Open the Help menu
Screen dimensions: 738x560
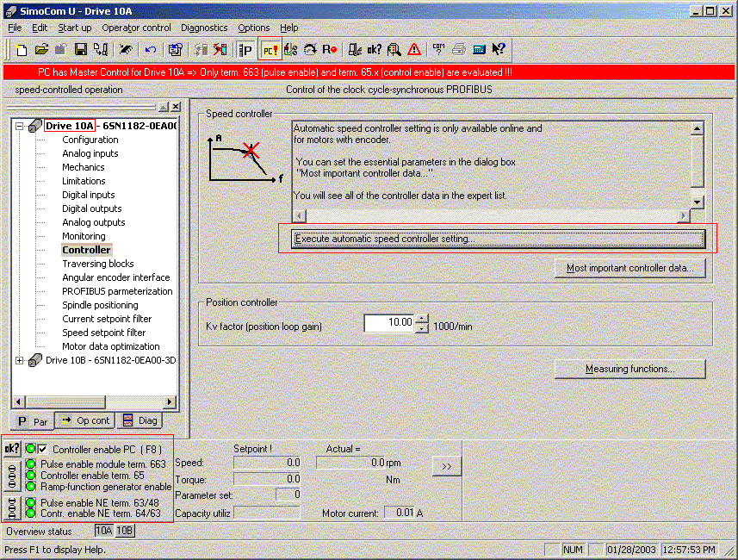tap(289, 28)
